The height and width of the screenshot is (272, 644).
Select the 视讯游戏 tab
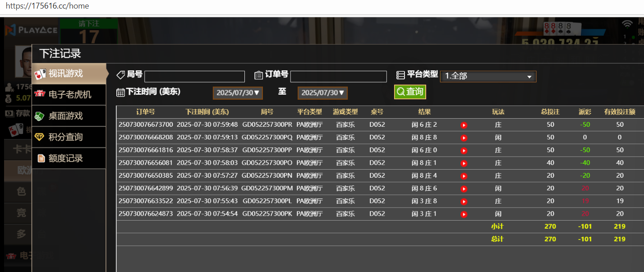point(69,74)
